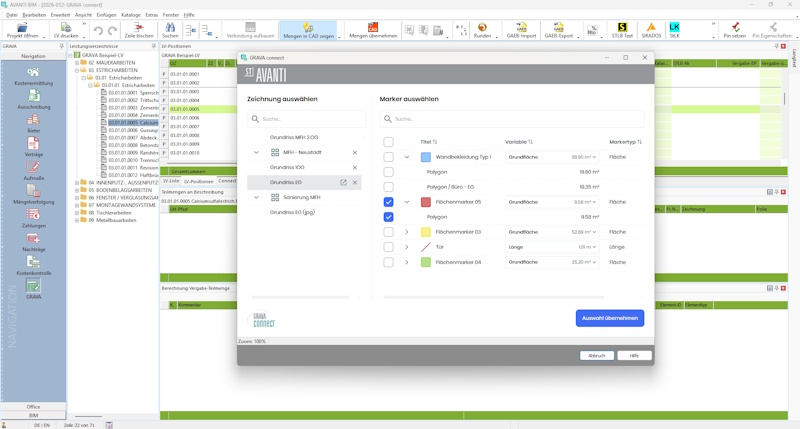Collapse the MFH - Neustadt drawing group

[x=256, y=153]
